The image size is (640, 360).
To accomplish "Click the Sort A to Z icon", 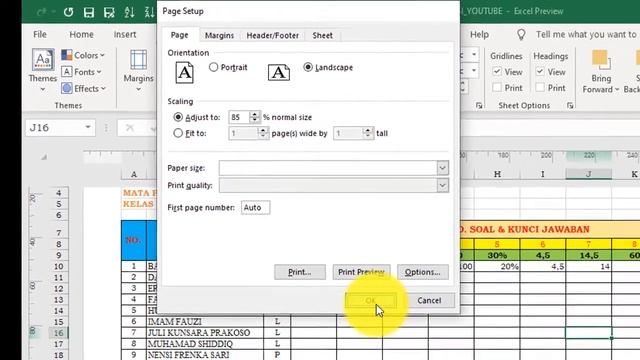I will (129, 12).
